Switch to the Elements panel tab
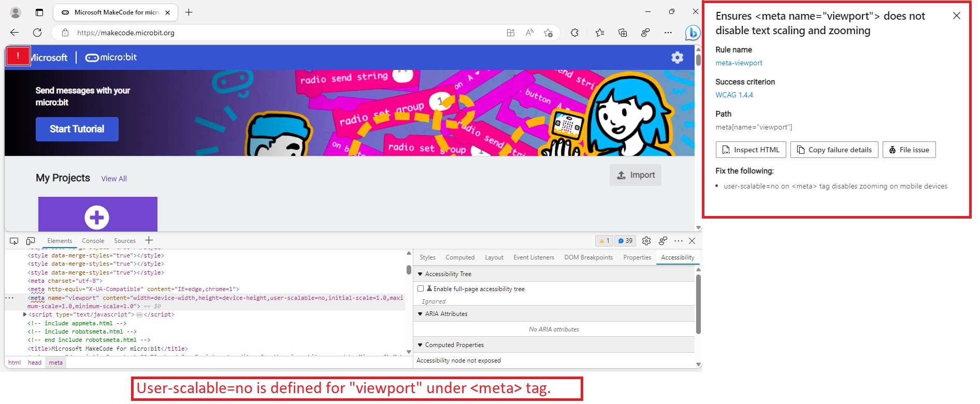The image size is (980, 404). click(x=60, y=241)
